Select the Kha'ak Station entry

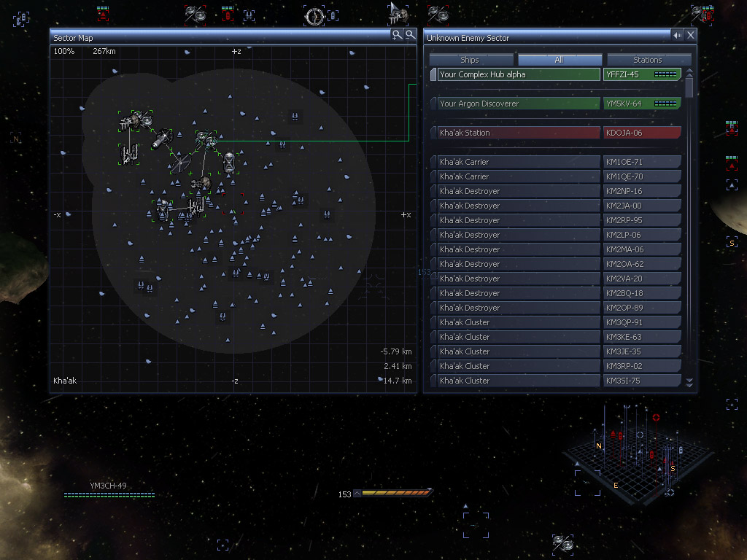coord(555,133)
